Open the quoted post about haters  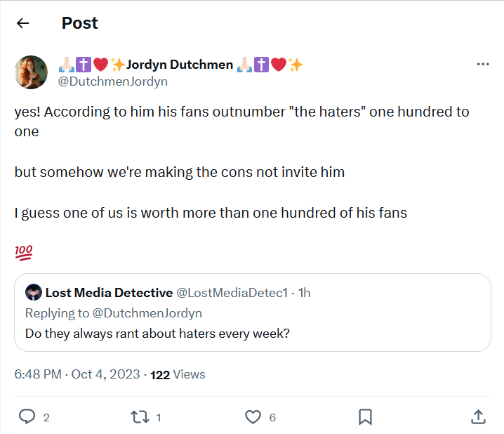coord(252,333)
